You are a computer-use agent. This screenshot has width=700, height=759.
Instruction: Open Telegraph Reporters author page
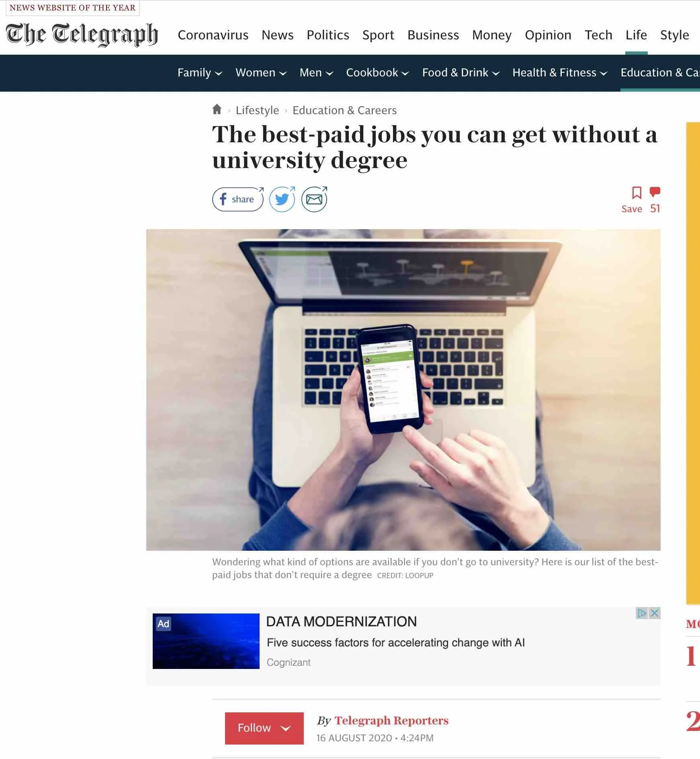(x=391, y=720)
